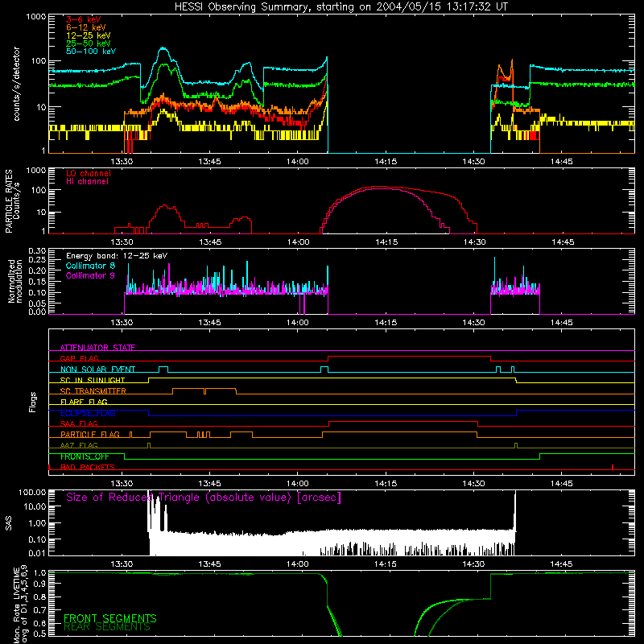Click the 14:15 tick under counts plot

tap(386, 162)
